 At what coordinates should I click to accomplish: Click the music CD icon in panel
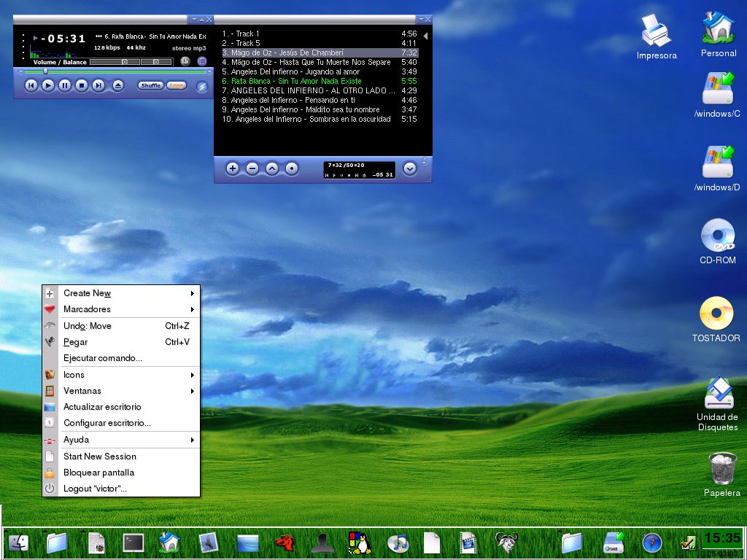398,543
